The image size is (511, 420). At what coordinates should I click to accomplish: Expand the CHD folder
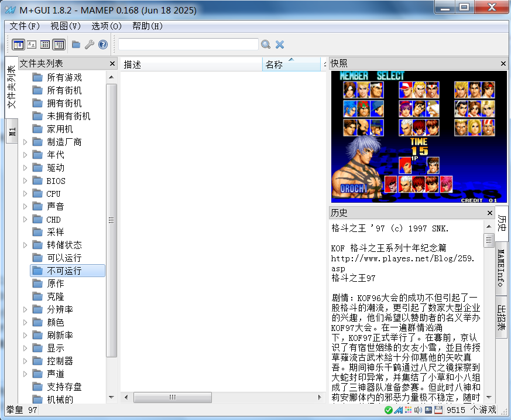tap(25, 220)
